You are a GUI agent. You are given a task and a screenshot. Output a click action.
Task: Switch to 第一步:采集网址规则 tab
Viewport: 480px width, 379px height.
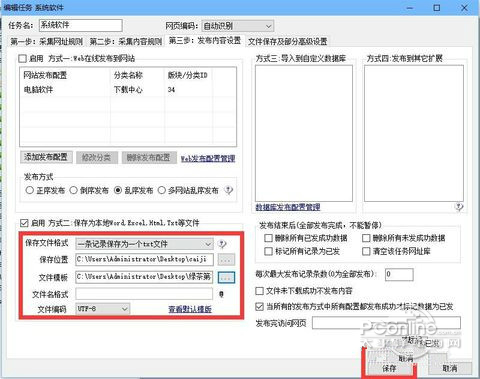46,42
